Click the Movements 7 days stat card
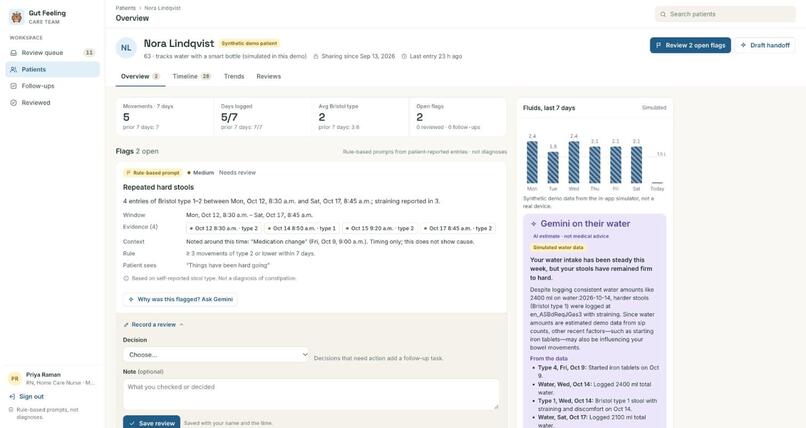This screenshot has height=428, width=806. point(164,117)
